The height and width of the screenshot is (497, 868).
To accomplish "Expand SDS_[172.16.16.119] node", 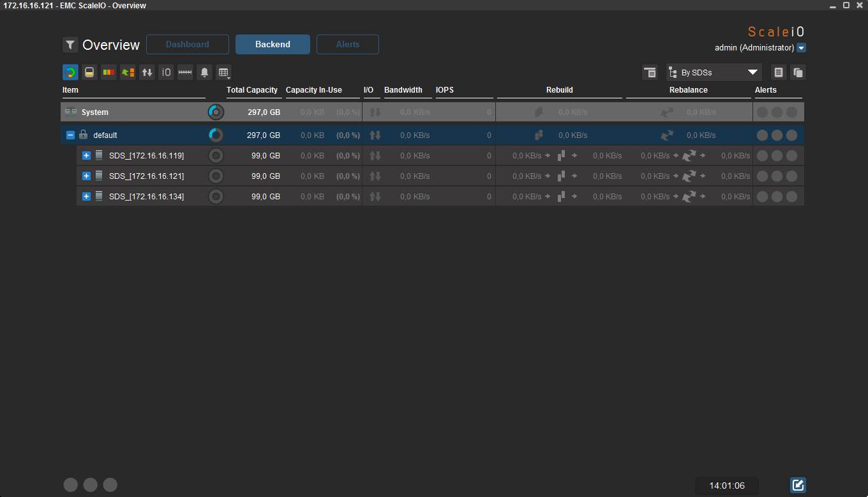I will pos(86,156).
